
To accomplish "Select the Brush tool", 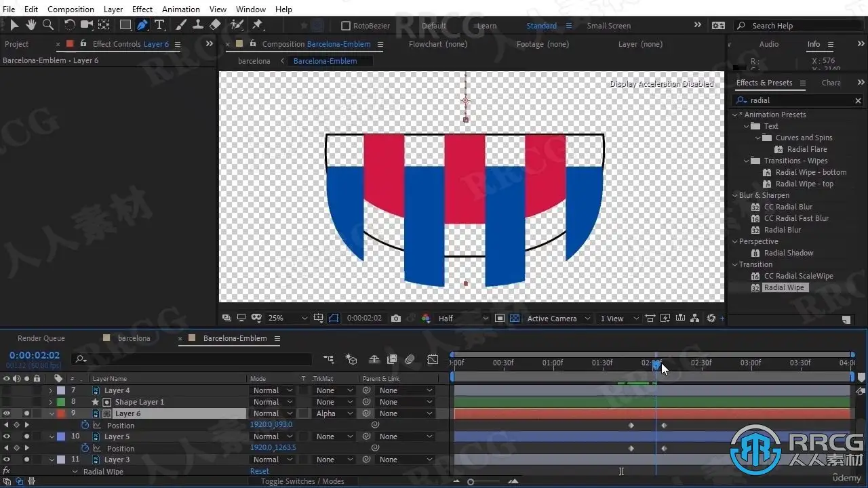I will (181, 25).
